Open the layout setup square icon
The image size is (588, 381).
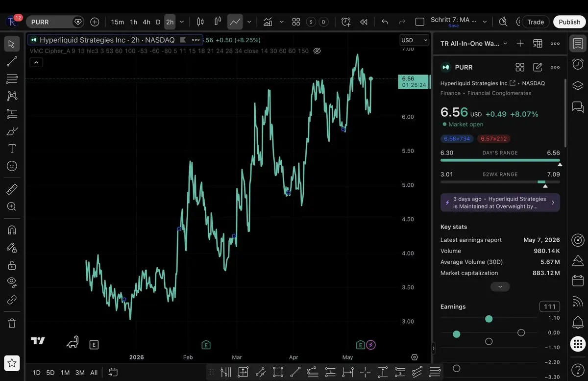(x=420, y=22)
